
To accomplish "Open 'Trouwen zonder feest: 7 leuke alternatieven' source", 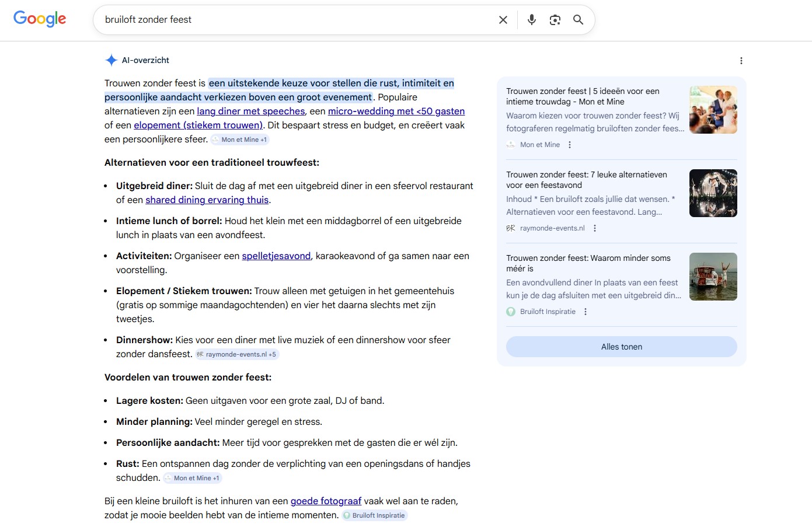I will tap(587, 180).
